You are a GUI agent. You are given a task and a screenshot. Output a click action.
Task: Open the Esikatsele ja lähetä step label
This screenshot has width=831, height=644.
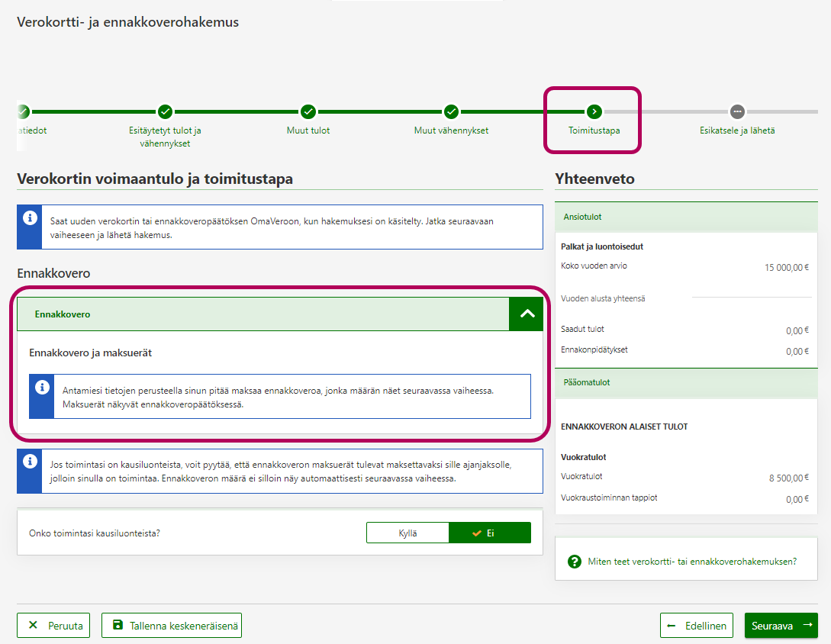737,130
